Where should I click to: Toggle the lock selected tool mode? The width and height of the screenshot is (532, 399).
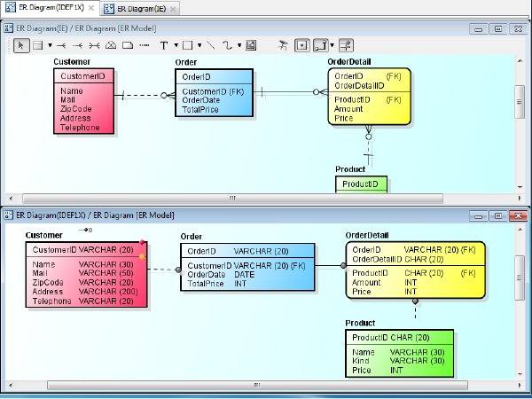click(x=283, y=44)
